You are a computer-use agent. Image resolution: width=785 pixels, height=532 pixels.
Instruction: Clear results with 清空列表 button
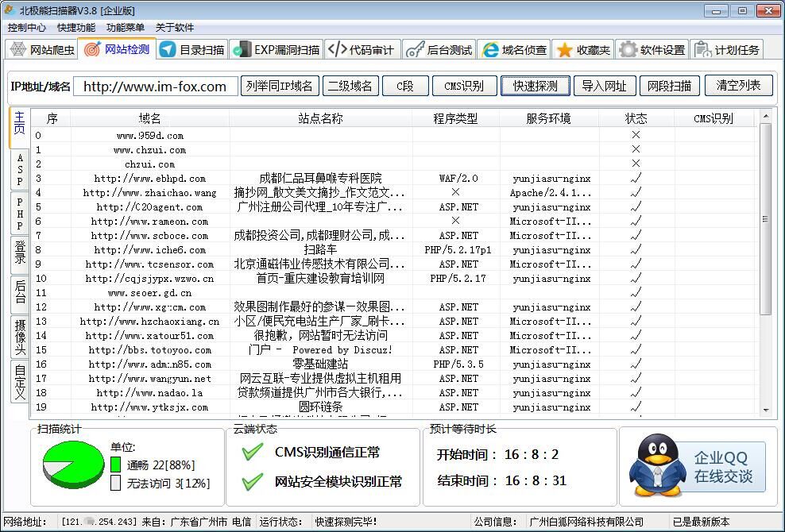(x=738, y=86)
